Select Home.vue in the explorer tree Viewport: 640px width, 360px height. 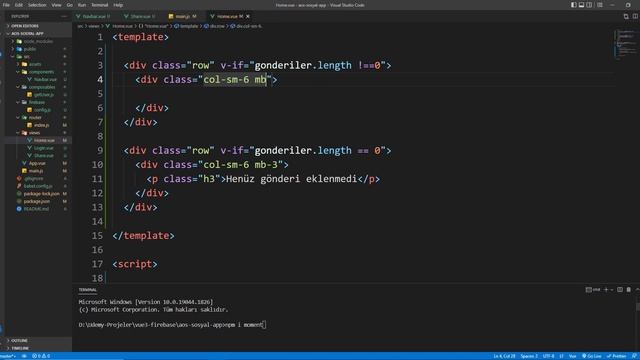pos(44,140)
